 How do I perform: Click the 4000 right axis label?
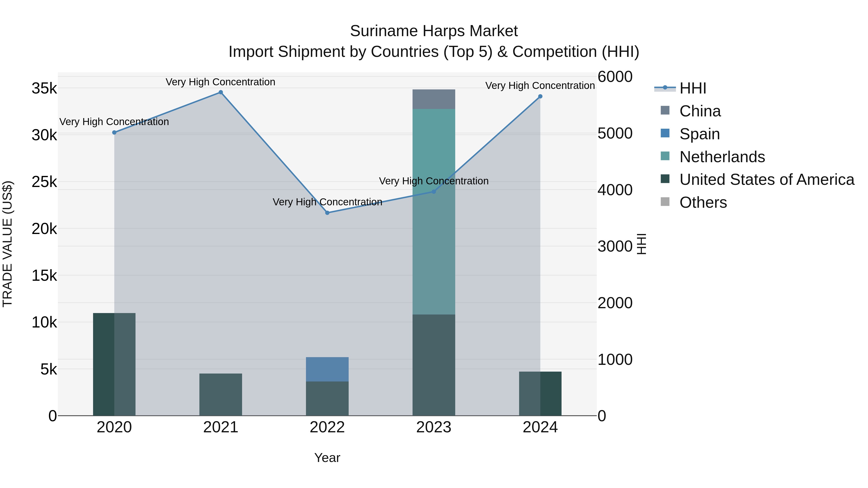pos(615,190)
